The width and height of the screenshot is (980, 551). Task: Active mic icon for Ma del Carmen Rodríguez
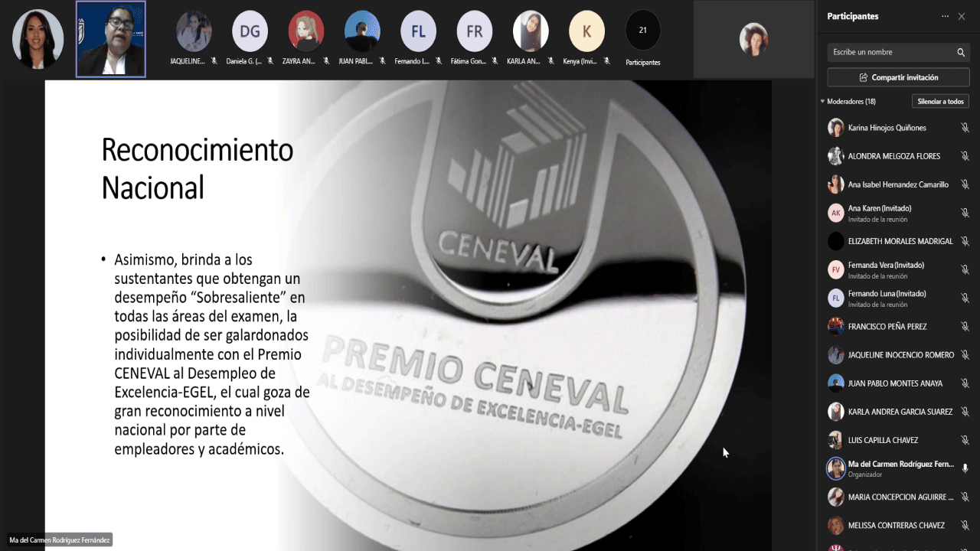point(965,468)
